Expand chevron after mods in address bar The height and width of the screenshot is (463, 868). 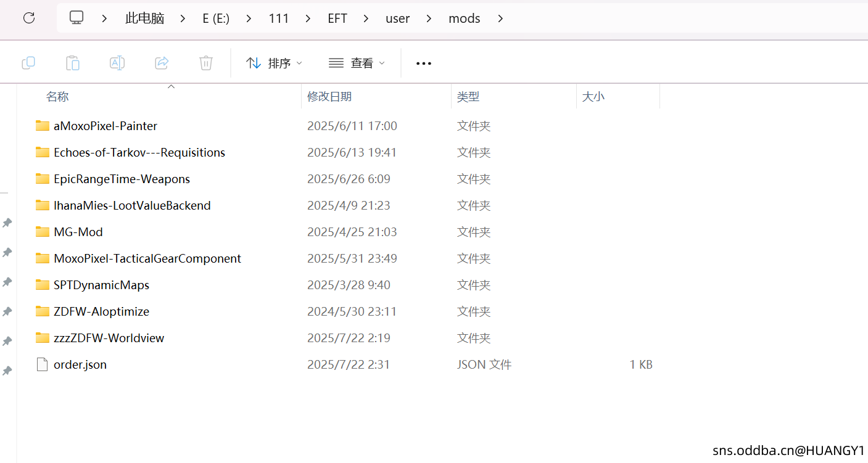tap(500, 18)
